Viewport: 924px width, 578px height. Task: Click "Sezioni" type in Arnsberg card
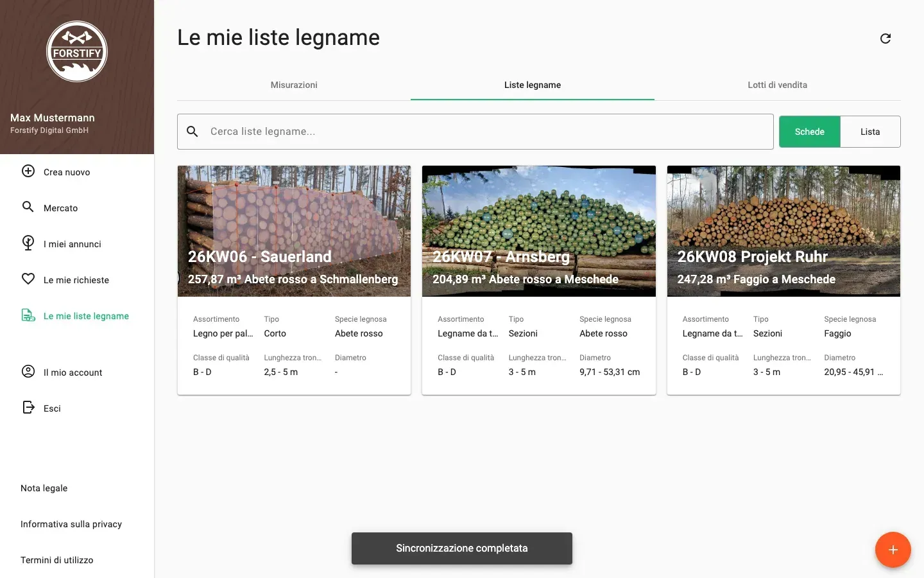point(523,333)
